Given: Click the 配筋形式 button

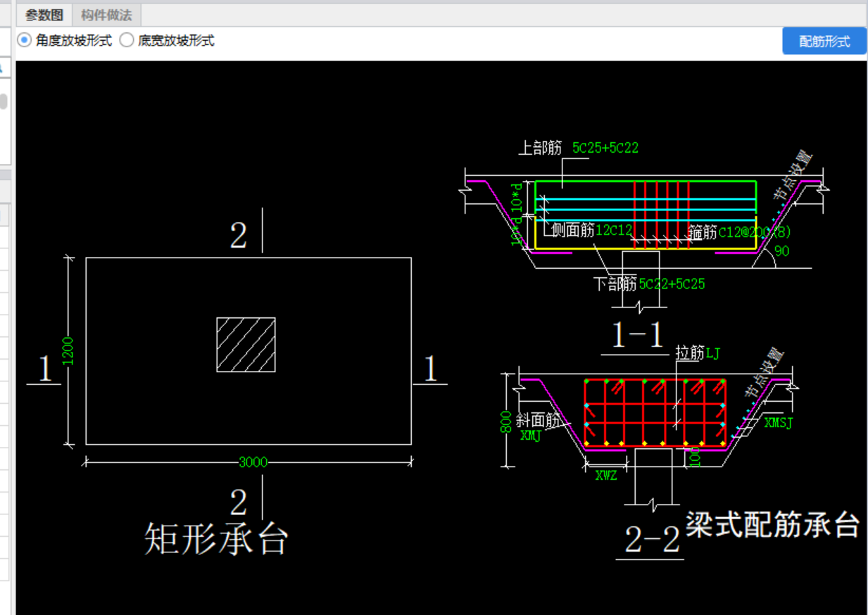Looking at the screenshot, I should click(824, 42).
